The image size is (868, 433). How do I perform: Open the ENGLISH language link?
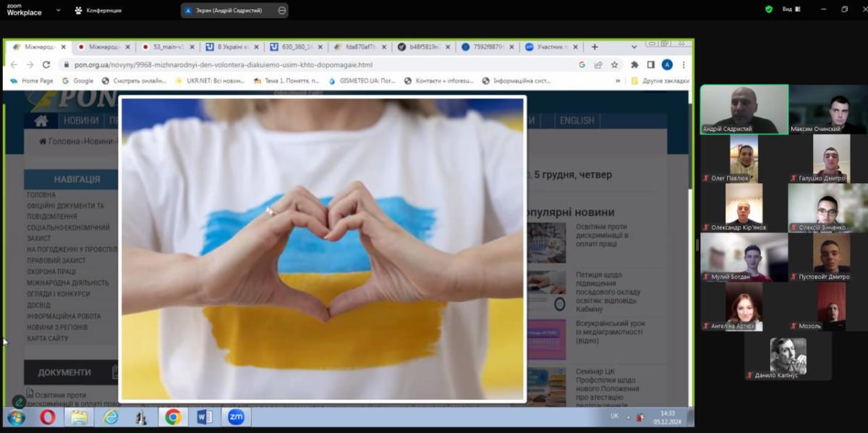[576, 120]
